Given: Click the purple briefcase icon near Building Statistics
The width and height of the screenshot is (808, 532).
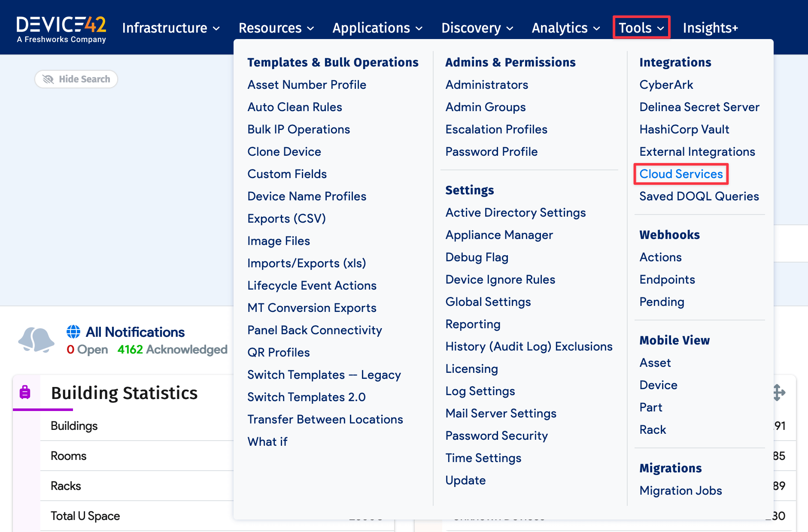Looking at the screenshot, I should coord(25,392).
